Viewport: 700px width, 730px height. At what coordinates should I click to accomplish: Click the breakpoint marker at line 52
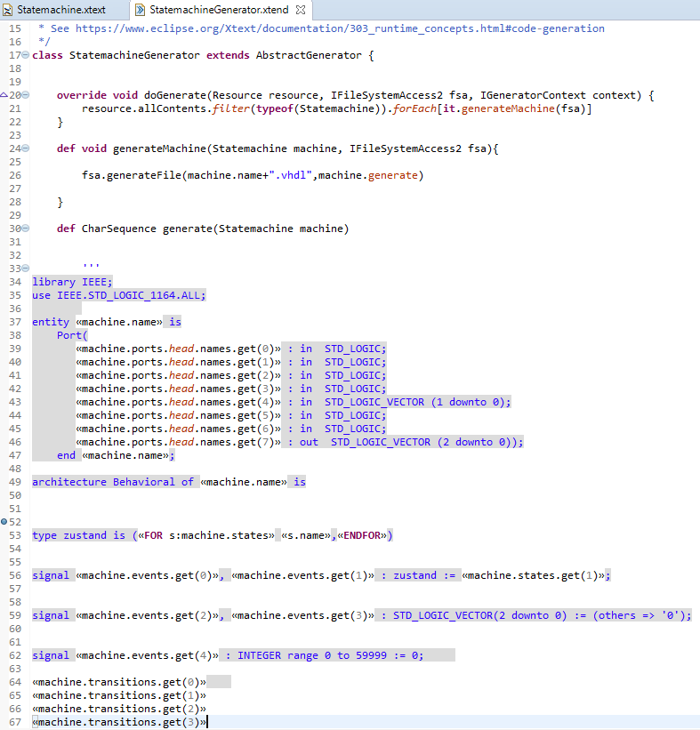coord(4,522)
